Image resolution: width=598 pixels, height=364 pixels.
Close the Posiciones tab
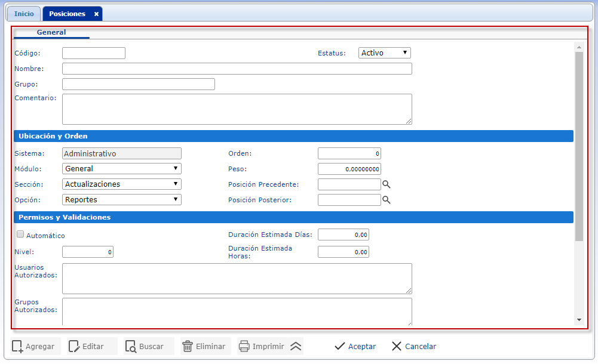[96, 14]
